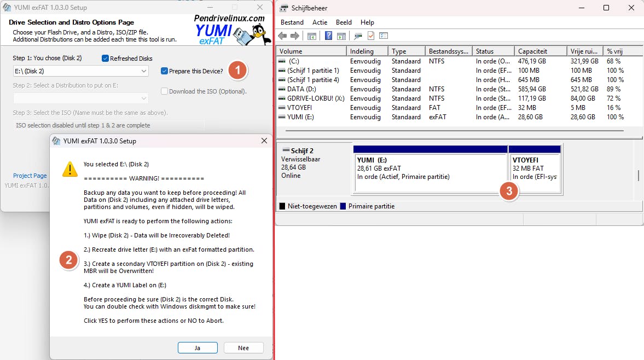644x360 pixels.
Task: Click Nee to abort the actions
Action: (243, 347)
